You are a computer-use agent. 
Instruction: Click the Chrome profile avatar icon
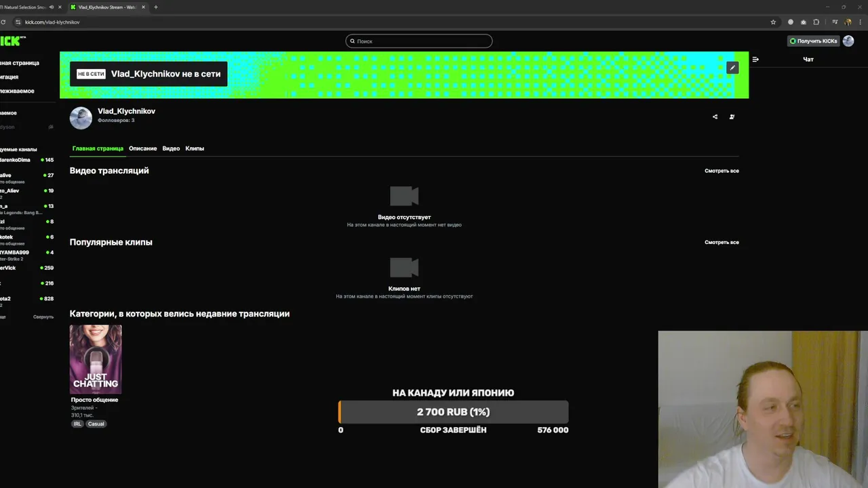coord(848,22)
